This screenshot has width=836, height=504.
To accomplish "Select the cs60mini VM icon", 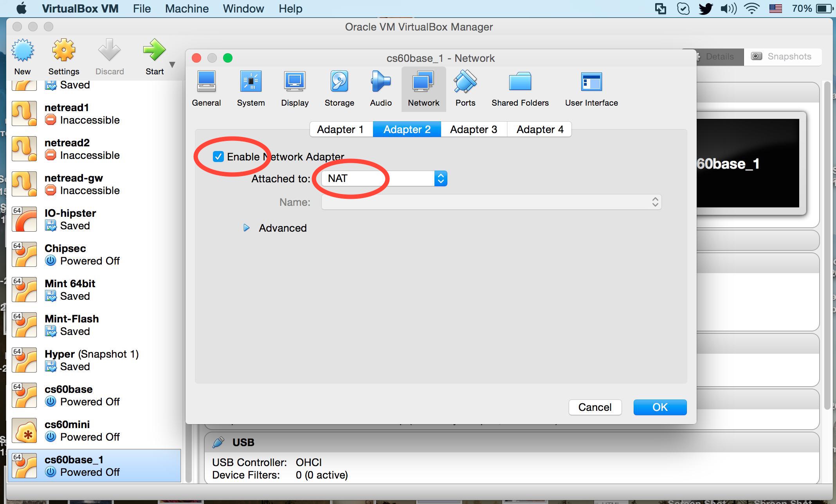I will click(24, 430).
